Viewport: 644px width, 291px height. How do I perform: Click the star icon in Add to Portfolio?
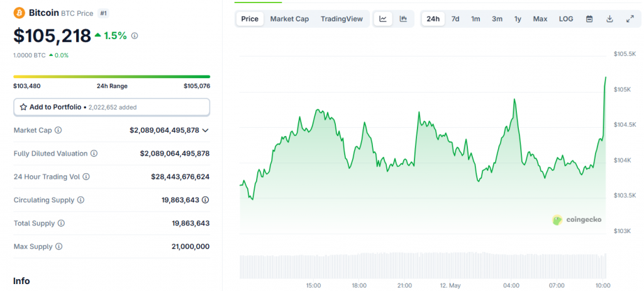click(x=23, y=107)
